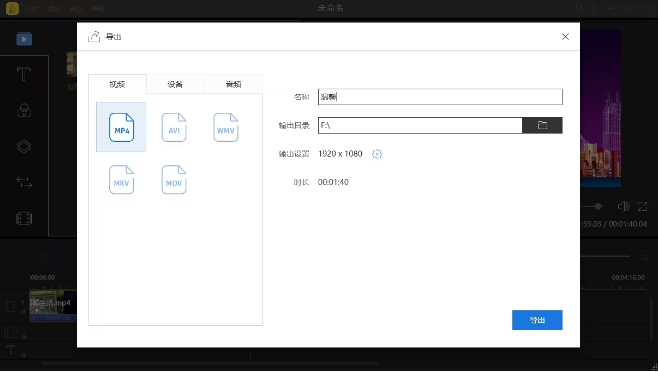Switch to the video format tab
The image size is (658, 372).
click(117, 84)
